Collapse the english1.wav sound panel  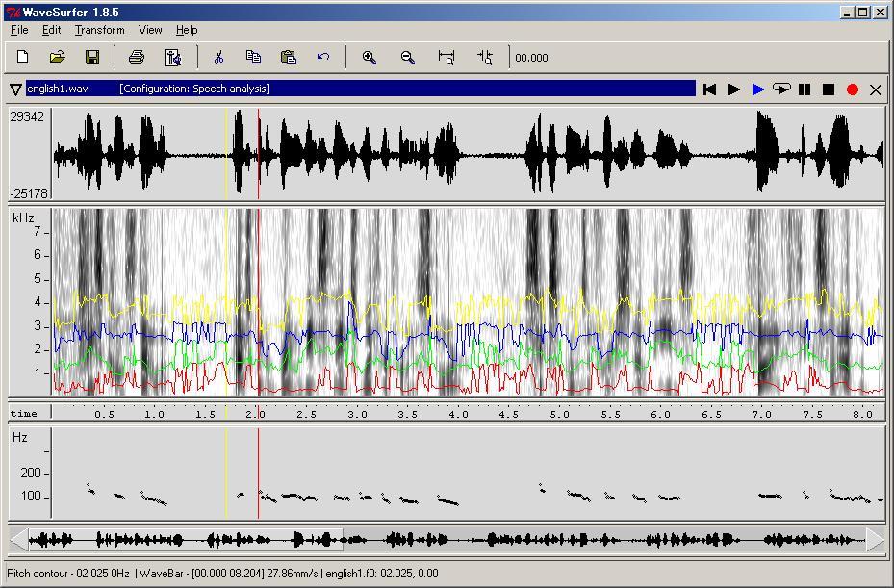(x=15, y=89)
